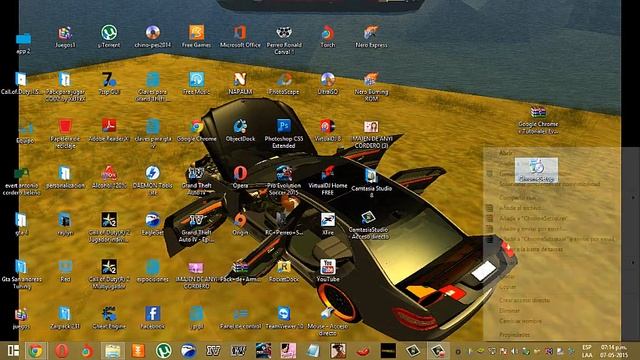This screenshot has height=360, width=640.
Task: Click the Start button on taskbar
Action: (x=13, y=351)
